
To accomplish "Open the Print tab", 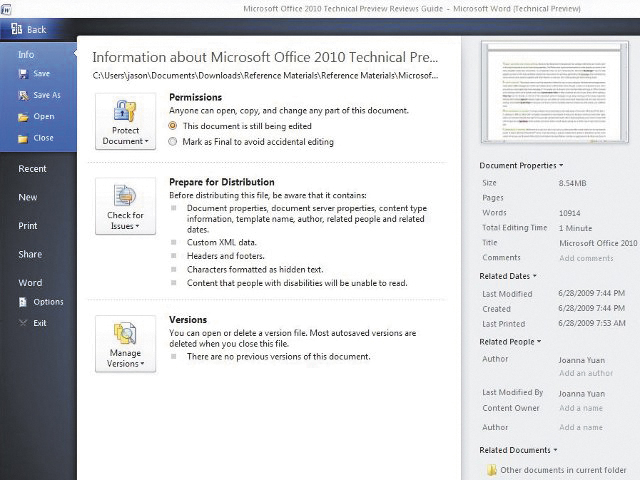I will [x=28, y=226].
